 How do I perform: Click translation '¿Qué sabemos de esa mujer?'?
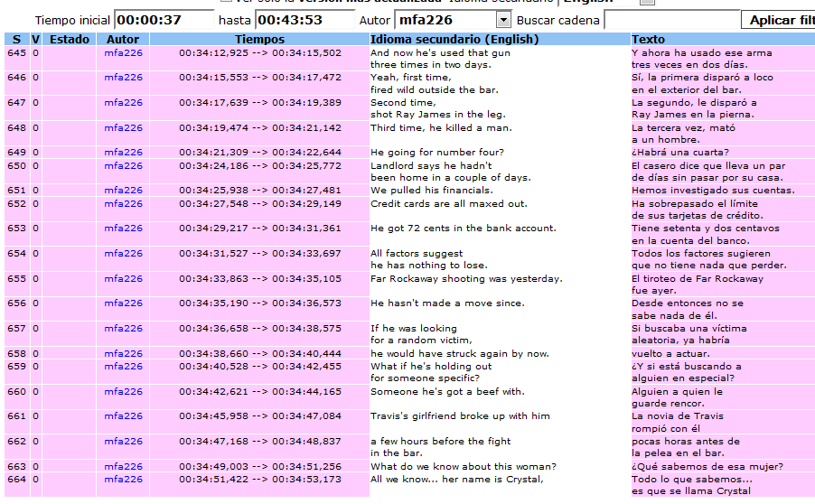coord(707,467)
